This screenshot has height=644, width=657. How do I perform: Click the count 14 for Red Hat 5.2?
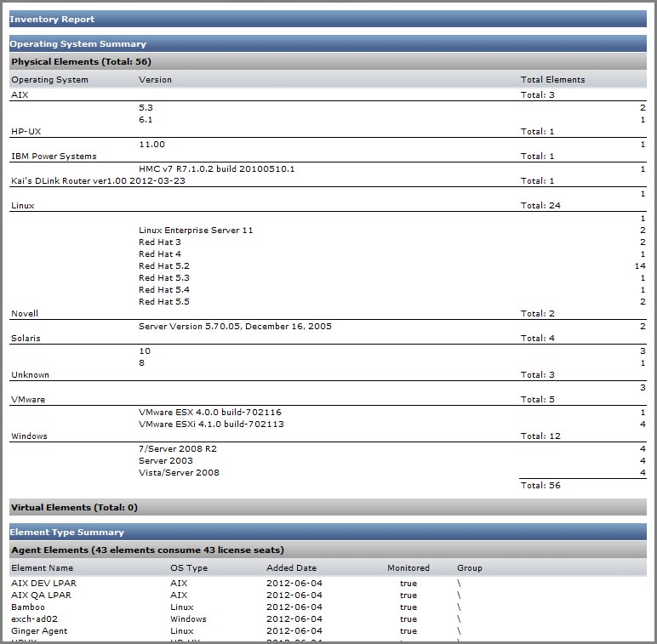[640, 266]
